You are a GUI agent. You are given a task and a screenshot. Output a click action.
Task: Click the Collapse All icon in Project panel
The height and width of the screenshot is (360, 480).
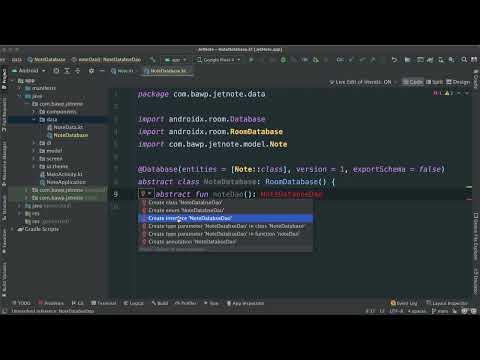(x=78, y=71)
